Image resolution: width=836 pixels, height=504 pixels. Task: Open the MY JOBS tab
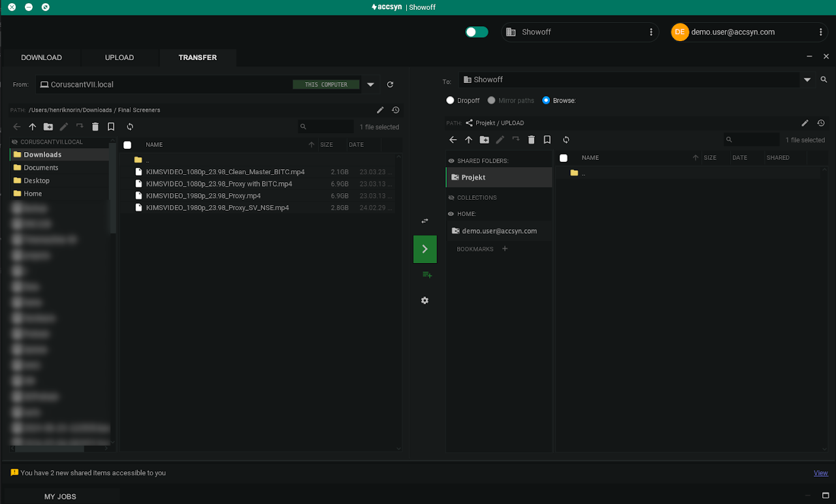click(60, 497)
